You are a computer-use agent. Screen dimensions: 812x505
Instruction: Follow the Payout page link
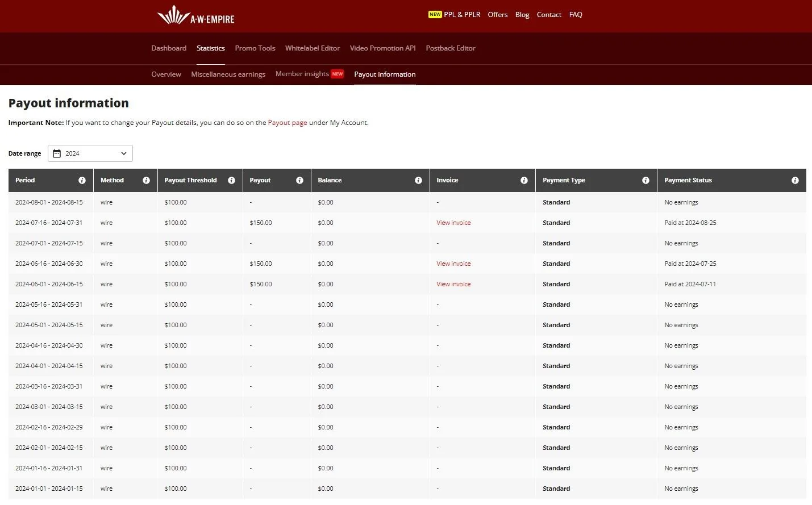click(288, 123)
